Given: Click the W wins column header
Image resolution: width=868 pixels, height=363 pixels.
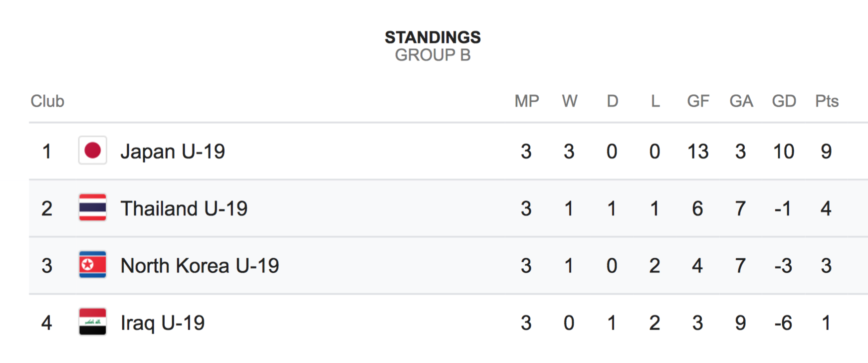Looking at the screenshot, I should pos(569,101).
